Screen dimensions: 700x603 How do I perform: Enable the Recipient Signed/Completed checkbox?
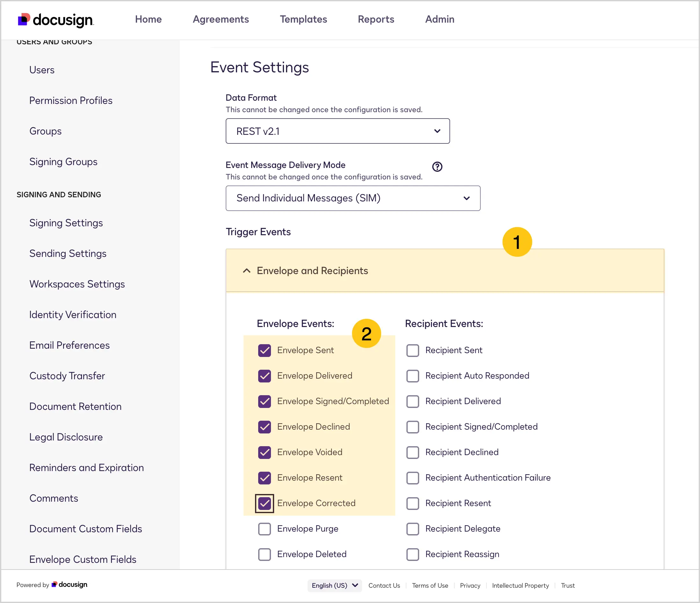click(x=412, y=427)
